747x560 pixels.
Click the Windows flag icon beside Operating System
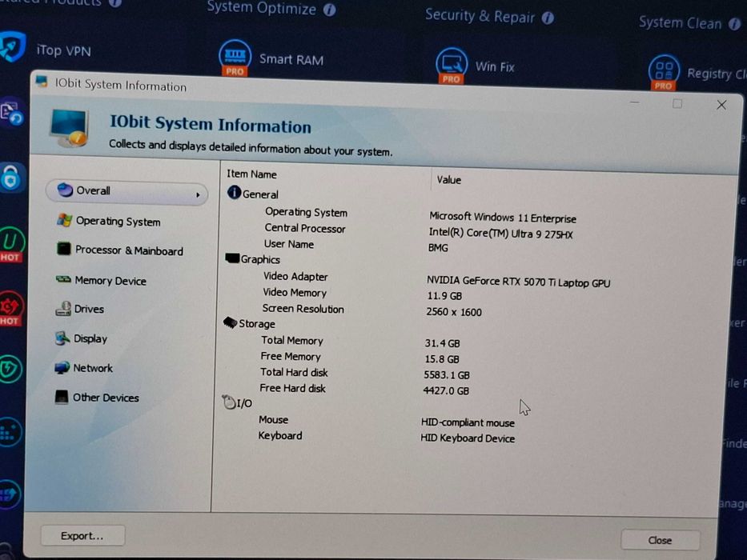tap(64, 220)
